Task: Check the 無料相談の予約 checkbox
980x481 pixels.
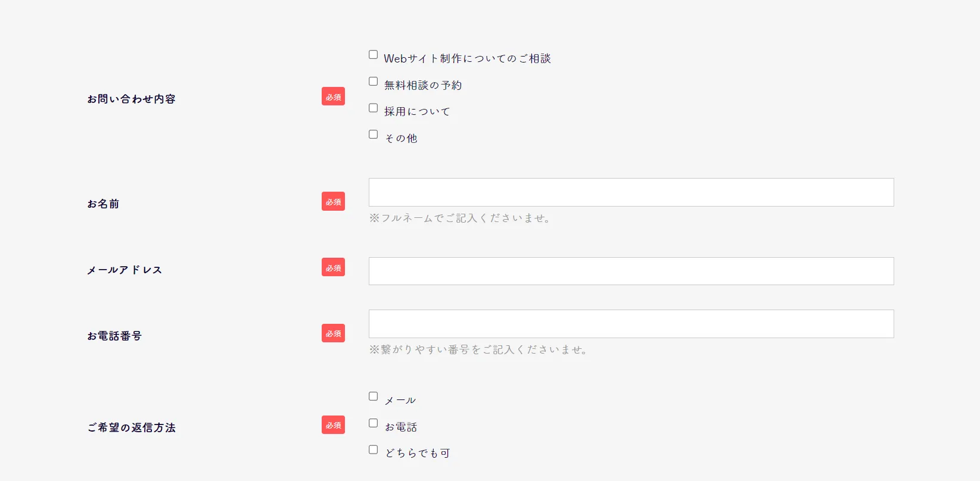Action: point(372,80)
